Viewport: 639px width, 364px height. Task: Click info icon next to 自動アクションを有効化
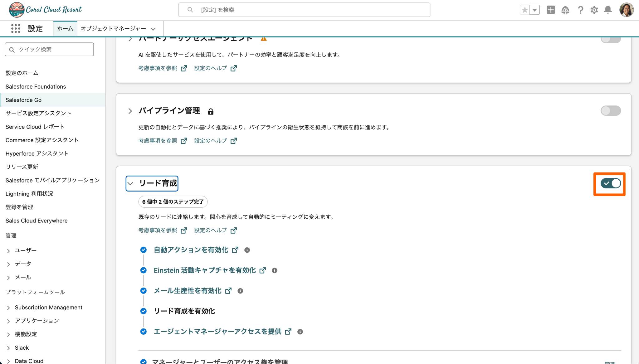(x=247, y=250)
